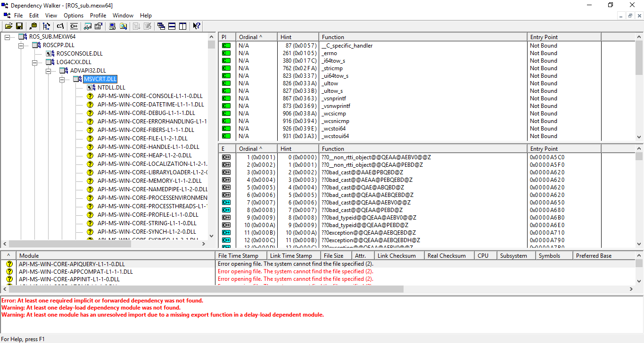644x343 pixels.
Task: Select API-MS-WIN-CORE-CONSOLE-L1-1-0.DLL in tree
Action: point(150,96)
